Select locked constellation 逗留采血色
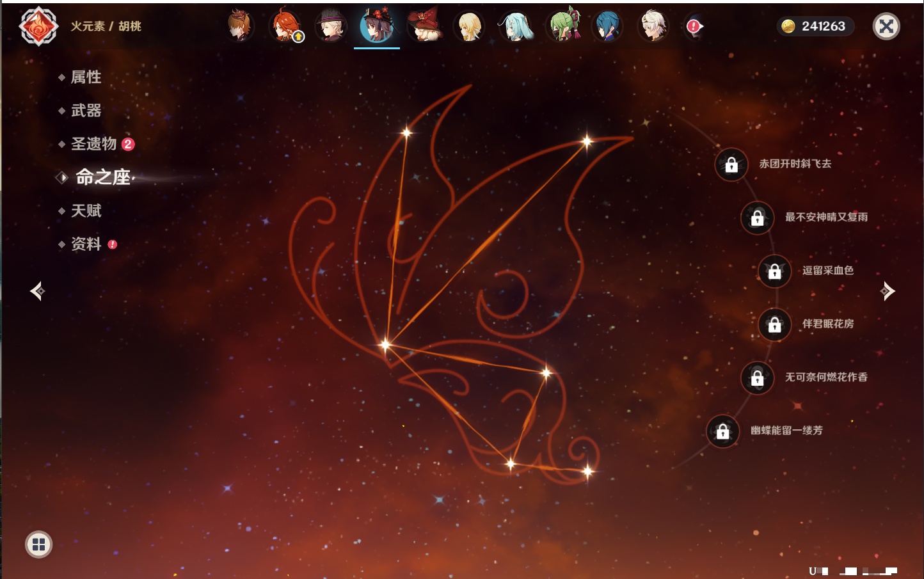The height and width of the screenshot is (579, 924). click(x=775, y=271)
